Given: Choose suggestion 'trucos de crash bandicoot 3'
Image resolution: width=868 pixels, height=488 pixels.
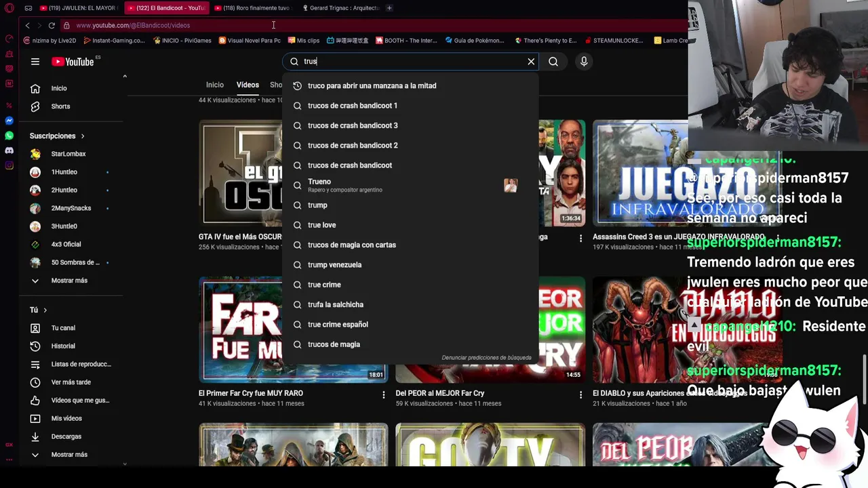Looking at the screenshot, I should tap(410, 125).
